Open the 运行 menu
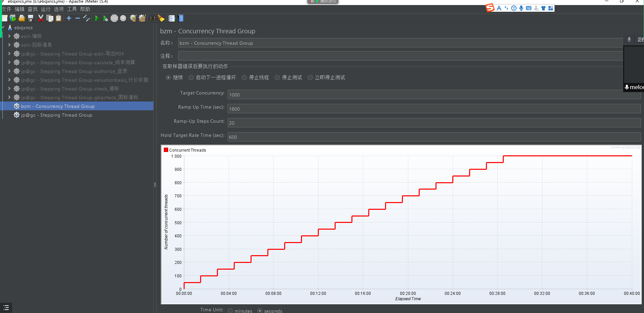 [x=46, y=9]
